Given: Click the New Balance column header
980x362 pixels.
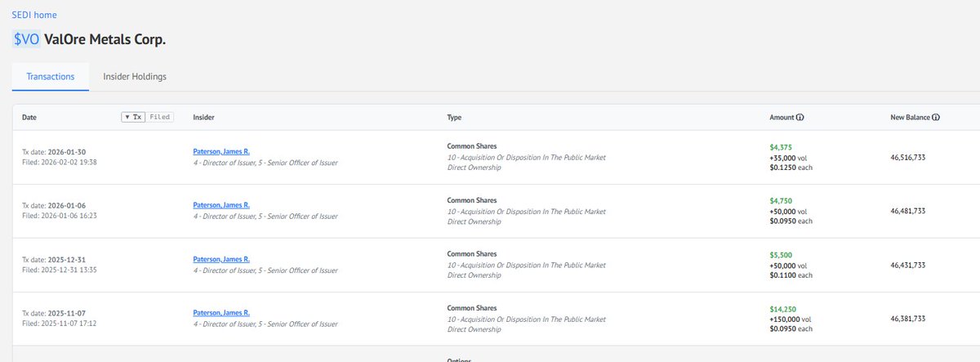Looking at the screenshot, I should pos(910,118).
